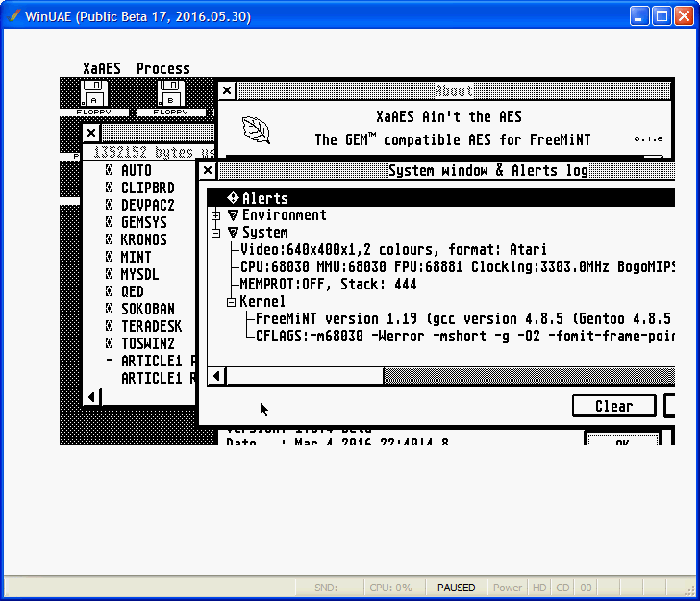The image size is (700, 601).
Task: Close the About window with X box
Action: click(x=226, y=90)
